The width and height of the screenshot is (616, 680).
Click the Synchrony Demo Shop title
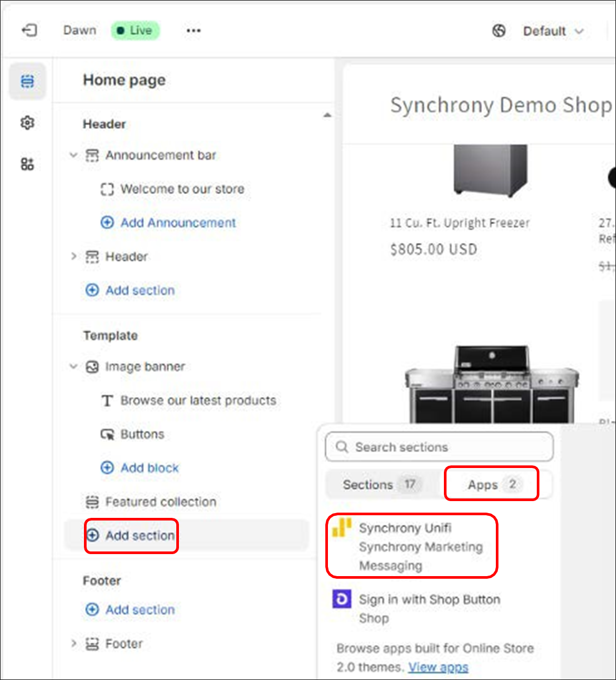pos(501,105)
